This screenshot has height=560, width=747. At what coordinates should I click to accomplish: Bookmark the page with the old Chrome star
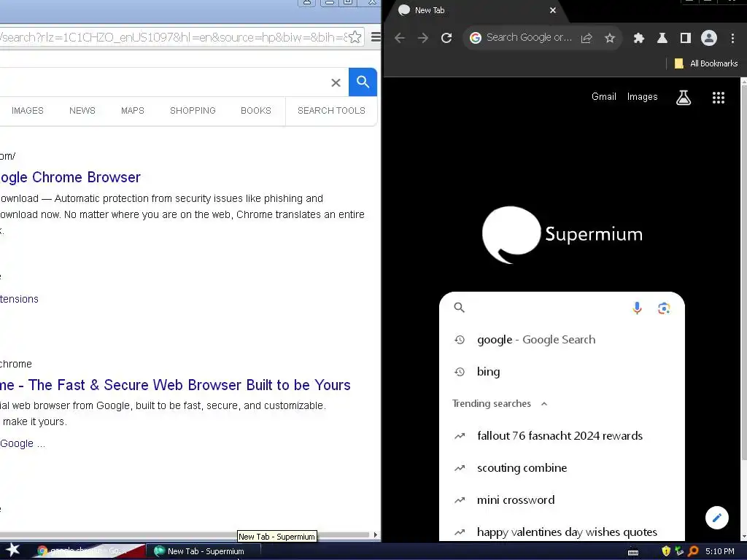[355, 37]
